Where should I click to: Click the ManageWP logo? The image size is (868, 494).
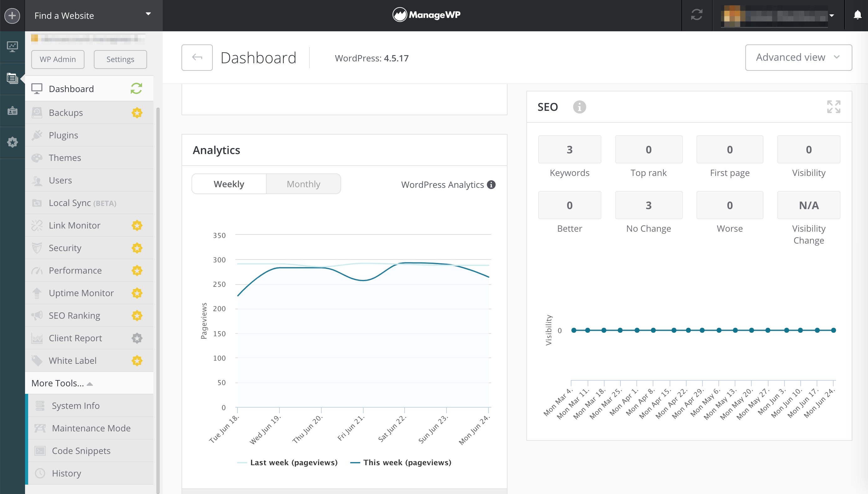click(426, 15)
